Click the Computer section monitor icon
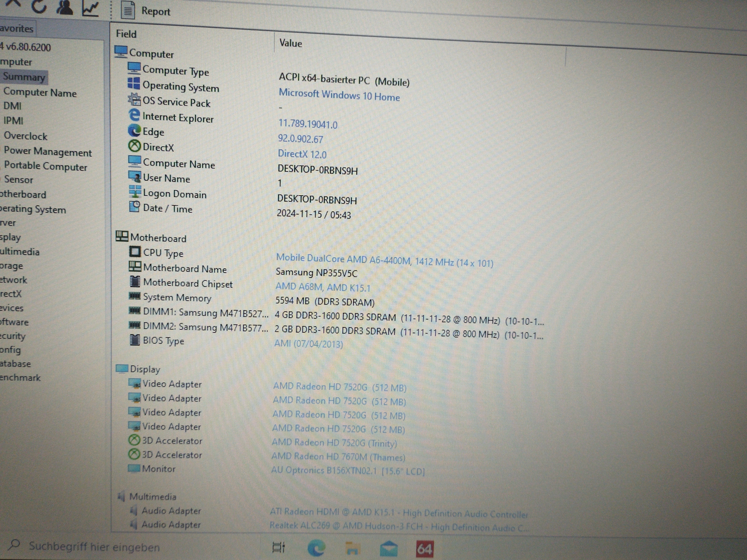 pyautogui.click(x=121, y=51)
